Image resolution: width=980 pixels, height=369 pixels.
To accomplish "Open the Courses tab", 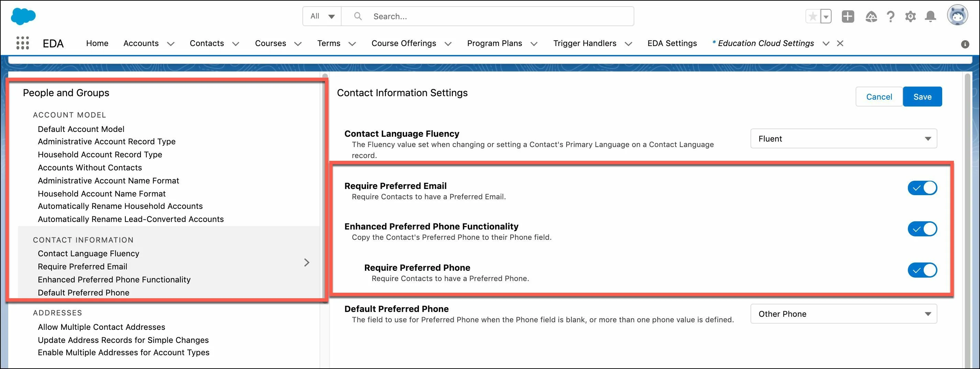I will pyautogui.click(x=270, y=43).
